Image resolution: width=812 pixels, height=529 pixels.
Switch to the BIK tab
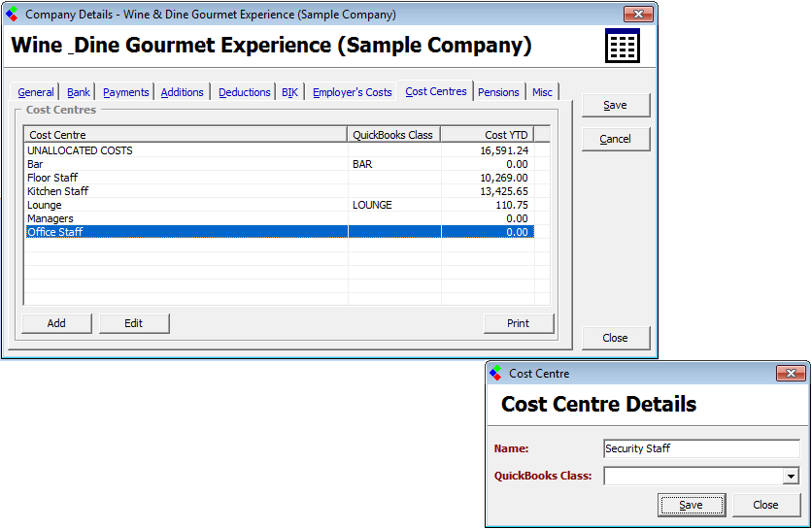tap(289, 92)
